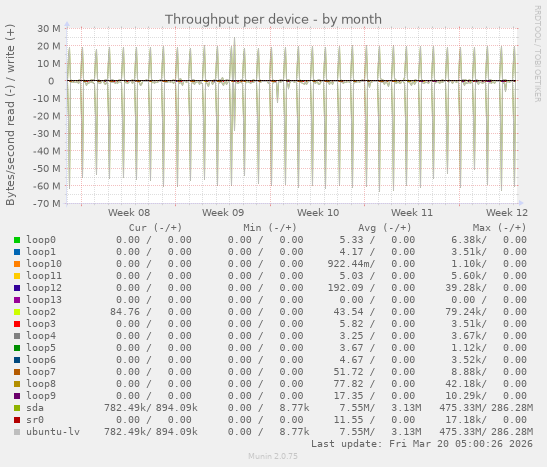547x467 pixels.
Task: Click the Cur (-/+) column header
Action: 155,228
